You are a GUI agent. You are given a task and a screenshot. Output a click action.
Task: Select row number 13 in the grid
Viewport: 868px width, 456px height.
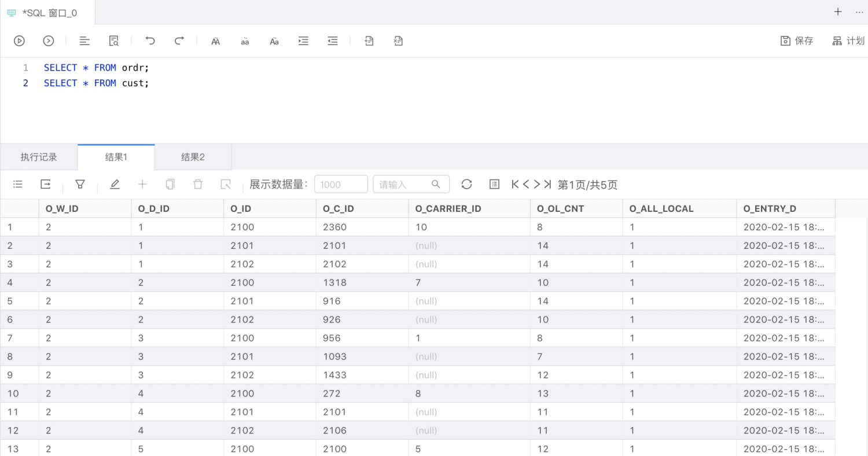coord(20,449)
